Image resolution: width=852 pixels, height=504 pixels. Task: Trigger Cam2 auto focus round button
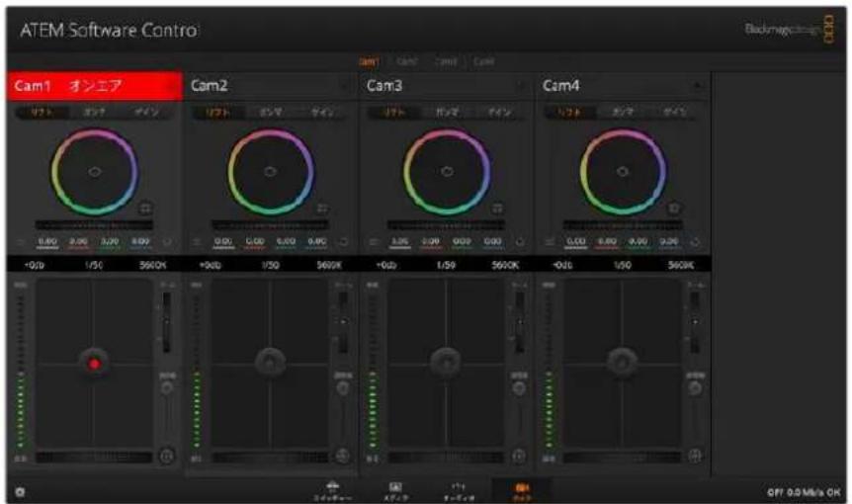(343, 457)
